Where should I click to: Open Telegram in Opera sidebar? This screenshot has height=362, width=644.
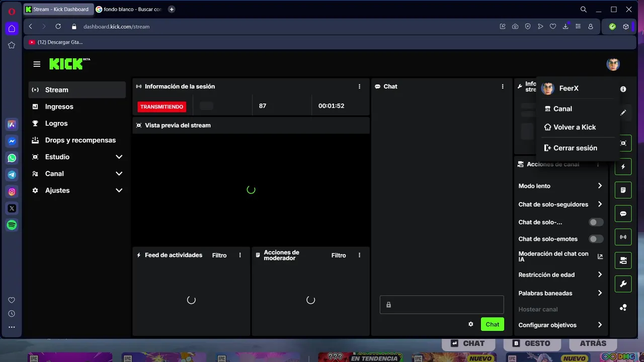[x=12, y=175]
